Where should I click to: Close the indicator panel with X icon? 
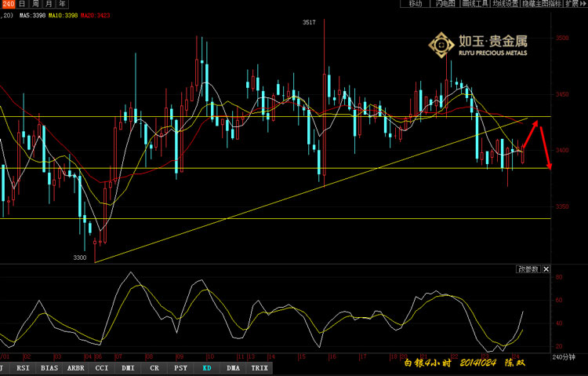546,269
